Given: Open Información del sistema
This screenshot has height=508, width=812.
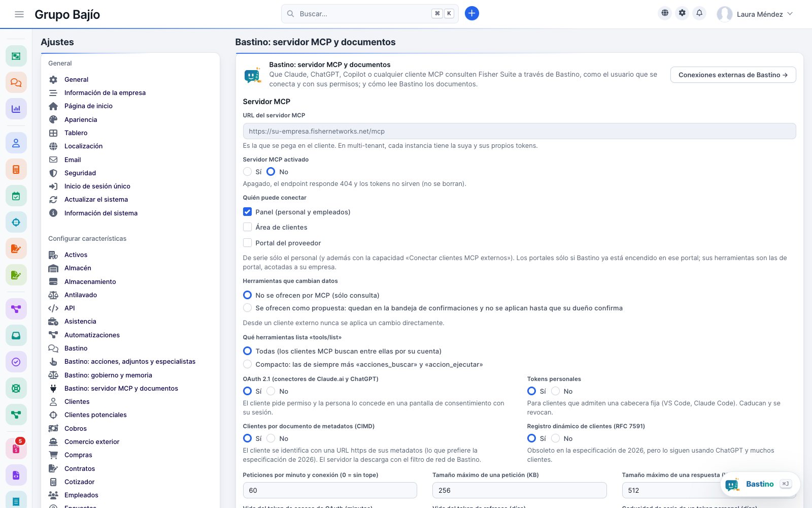Looking at the screenshot, I should pyautogui.click(x=100, y=213).
